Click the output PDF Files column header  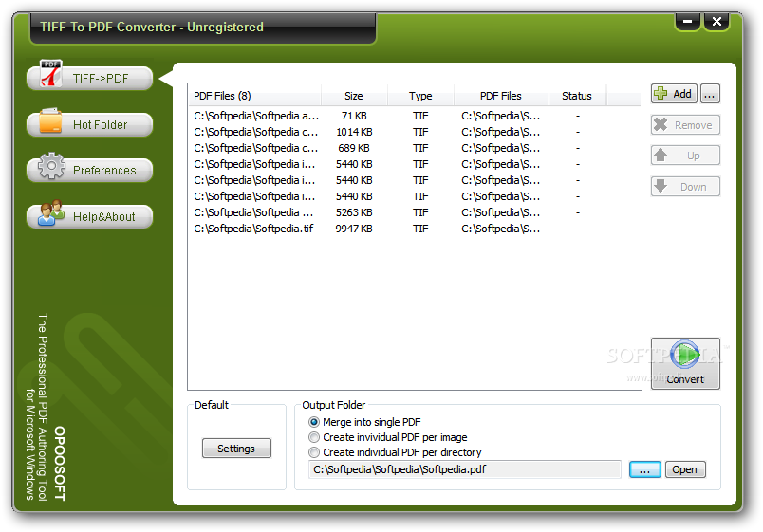[x=501, y=96]
